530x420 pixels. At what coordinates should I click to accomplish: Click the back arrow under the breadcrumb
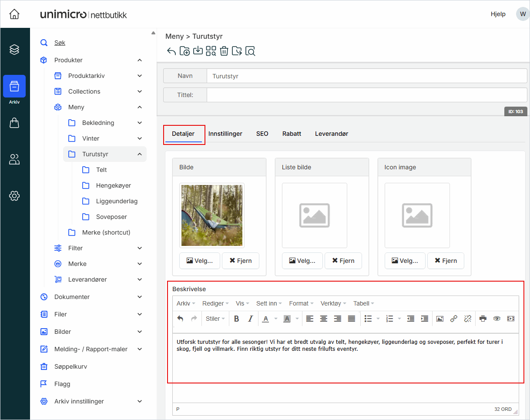(x=171, y=51)
